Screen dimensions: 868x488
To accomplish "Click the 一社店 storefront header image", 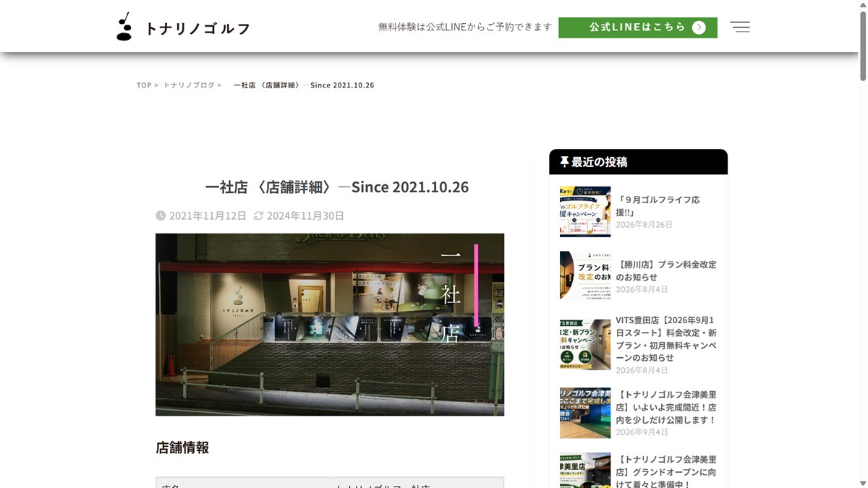I will [x=330, y=325].
